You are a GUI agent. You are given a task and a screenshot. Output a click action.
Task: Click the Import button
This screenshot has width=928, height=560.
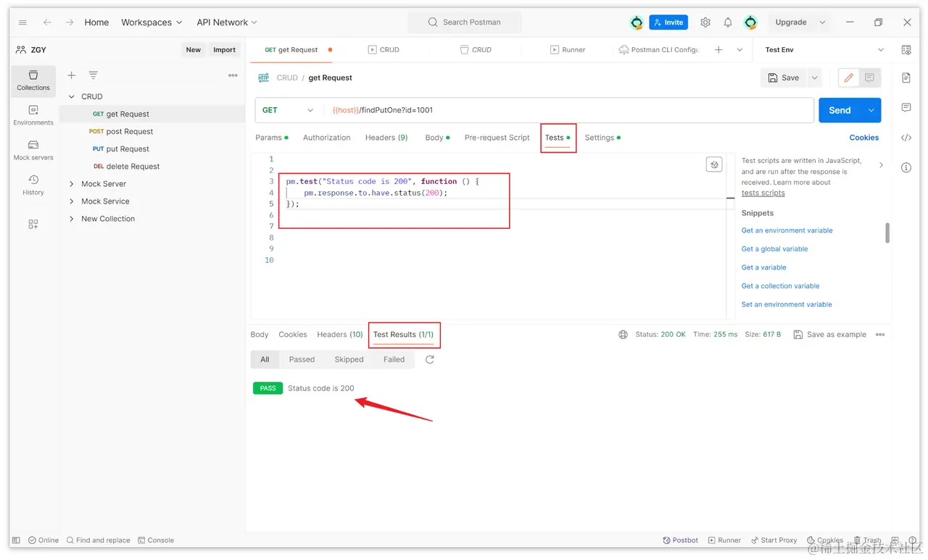click(x=224, y=50)
